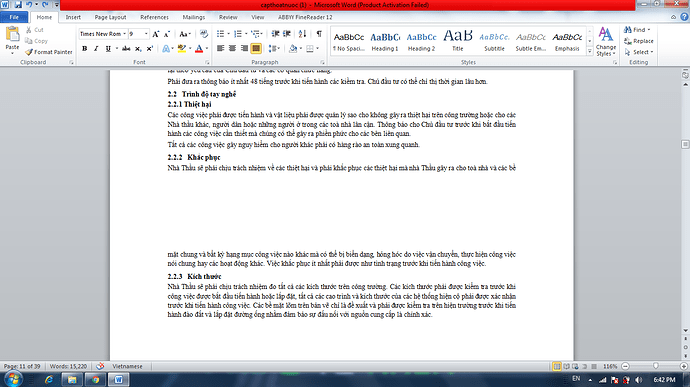This screenshot has height=387, width=690.
Task: Expand the font size dropdown
Action: click(146, 34)
